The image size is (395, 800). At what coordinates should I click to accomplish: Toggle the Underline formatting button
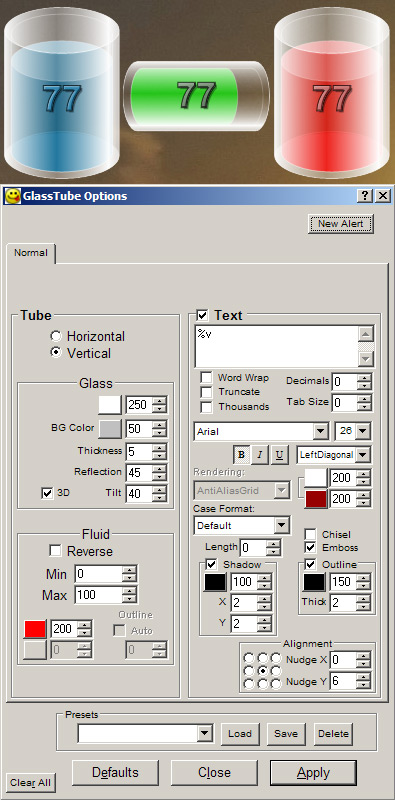279,455
